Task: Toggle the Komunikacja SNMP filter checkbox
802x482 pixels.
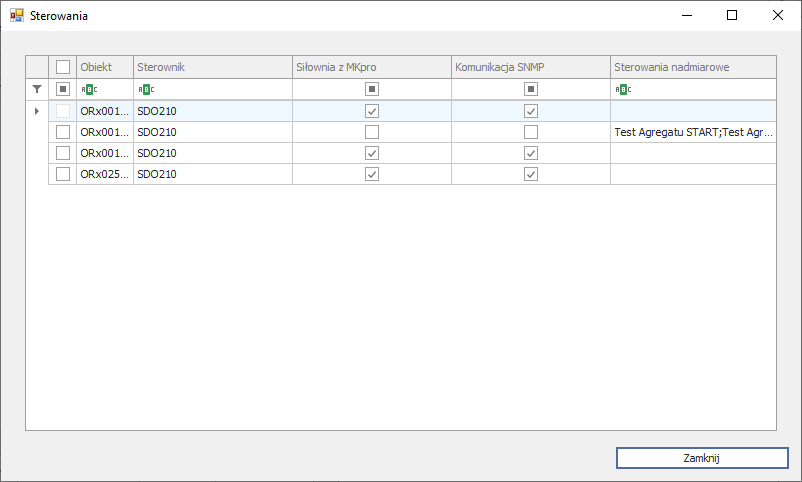Action: 531,89
